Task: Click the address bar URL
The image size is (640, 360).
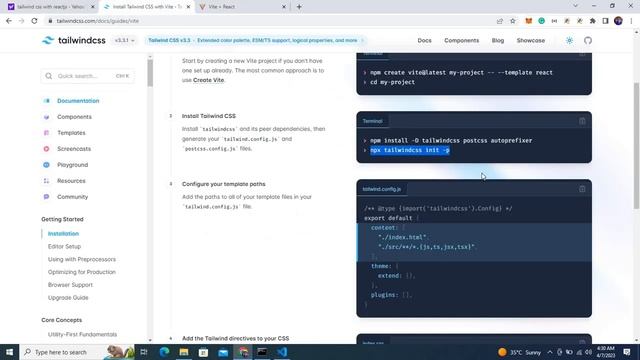Action: (x=98, y=21)
